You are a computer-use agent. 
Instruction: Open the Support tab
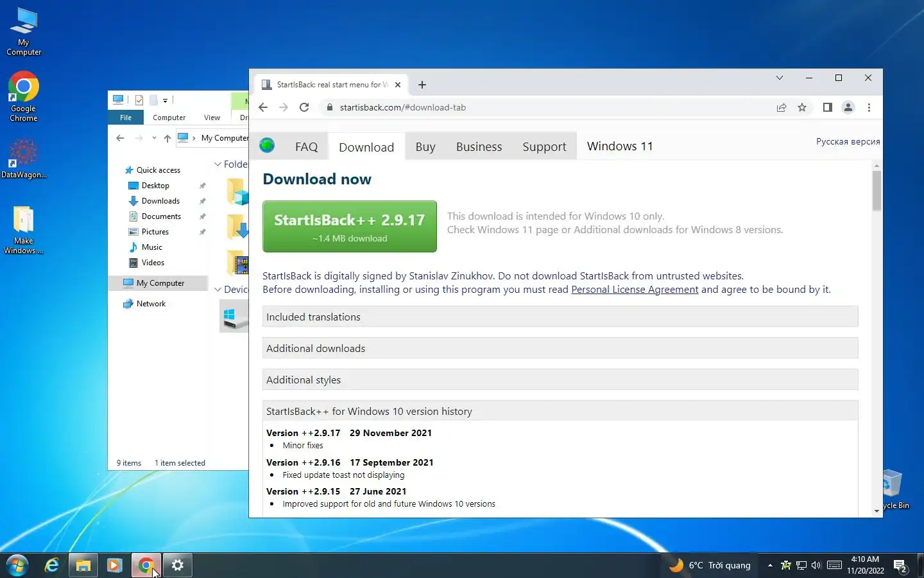544,146
